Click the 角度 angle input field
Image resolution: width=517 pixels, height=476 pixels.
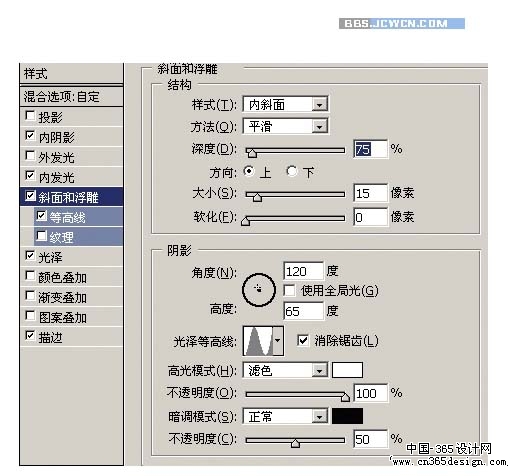pos(303,271)
